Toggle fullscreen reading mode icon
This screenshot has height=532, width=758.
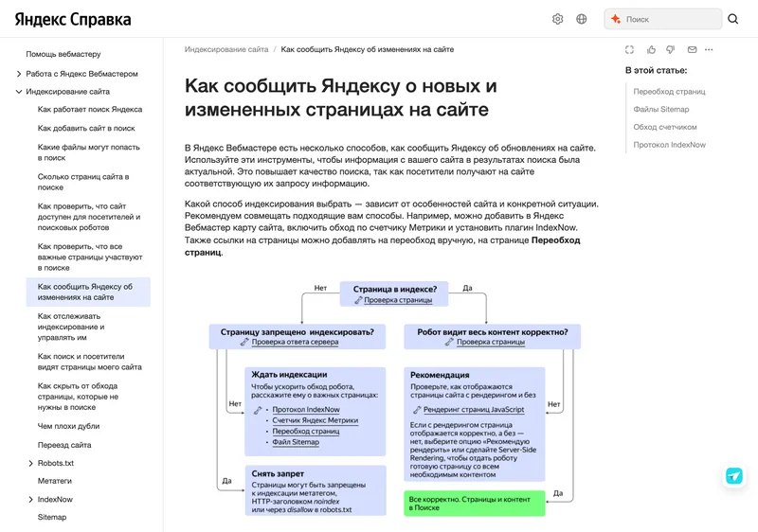[629, 49]
